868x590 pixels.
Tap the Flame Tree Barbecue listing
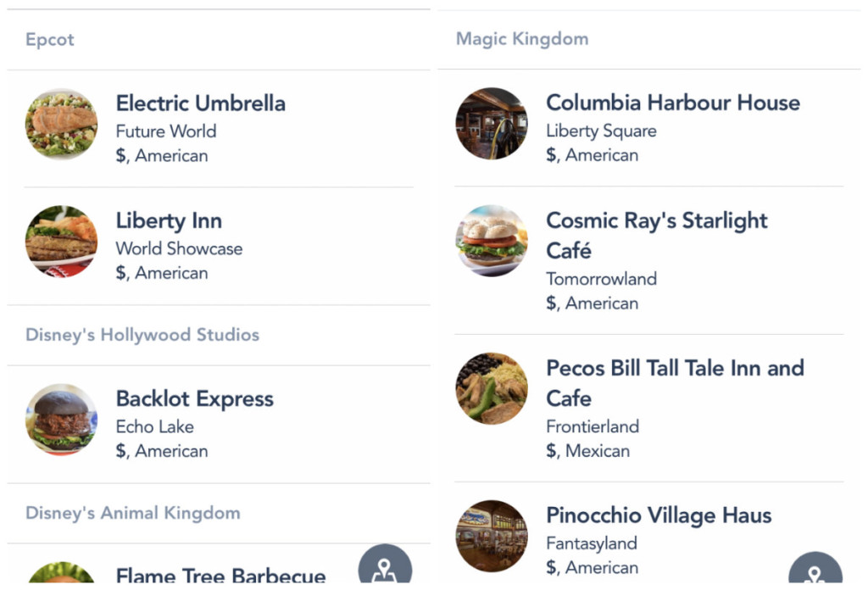(x=220, y=576)
